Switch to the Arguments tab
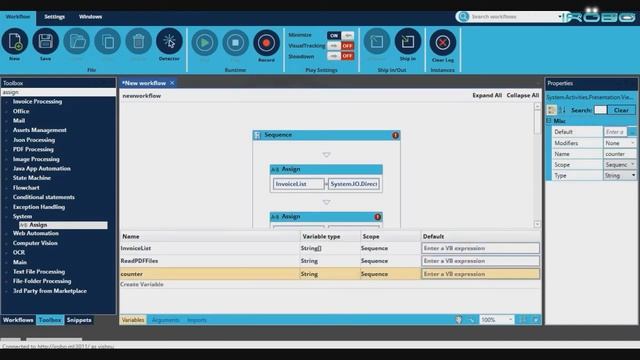 (165, 320)
